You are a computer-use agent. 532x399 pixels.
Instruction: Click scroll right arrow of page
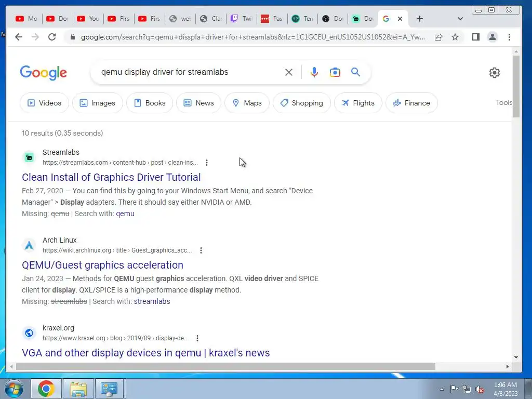click(x=508, y=366)
